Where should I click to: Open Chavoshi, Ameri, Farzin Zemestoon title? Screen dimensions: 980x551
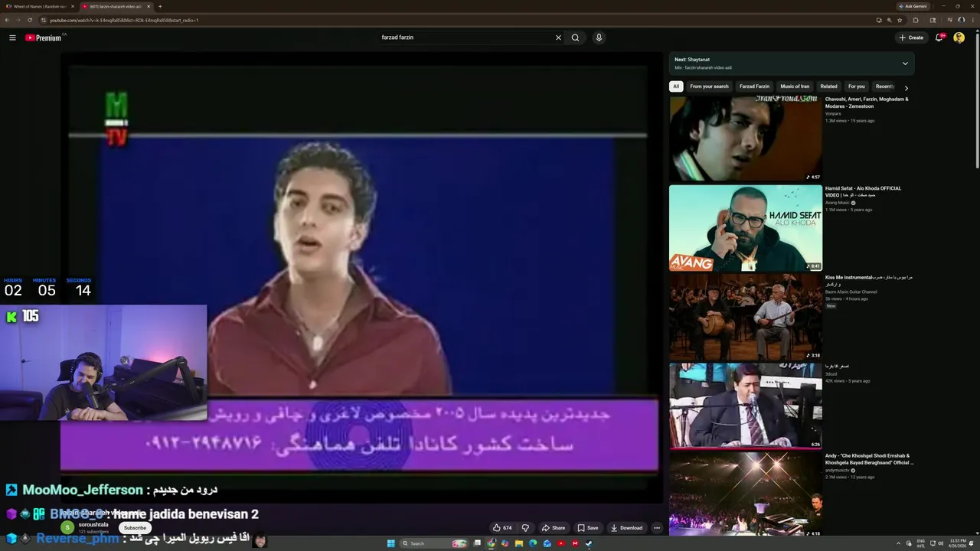(x=867, y=103)
